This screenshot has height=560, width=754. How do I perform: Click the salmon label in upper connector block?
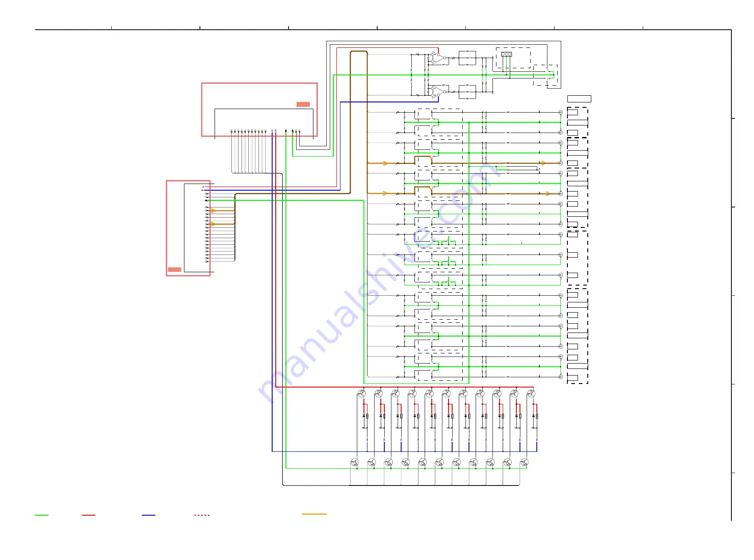[x=303, y=104]
